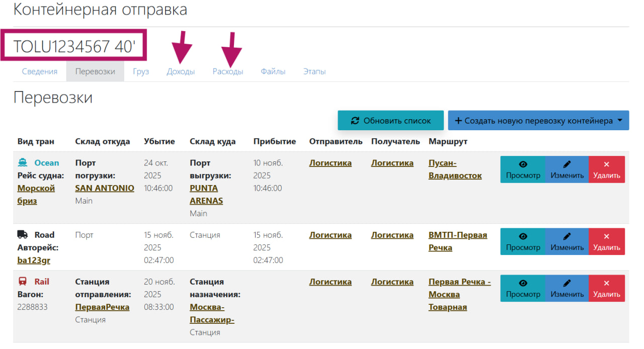The image size is (644, 349).
Task: Click the refresh icon on Обновить список
Action: tap(355, 121)
